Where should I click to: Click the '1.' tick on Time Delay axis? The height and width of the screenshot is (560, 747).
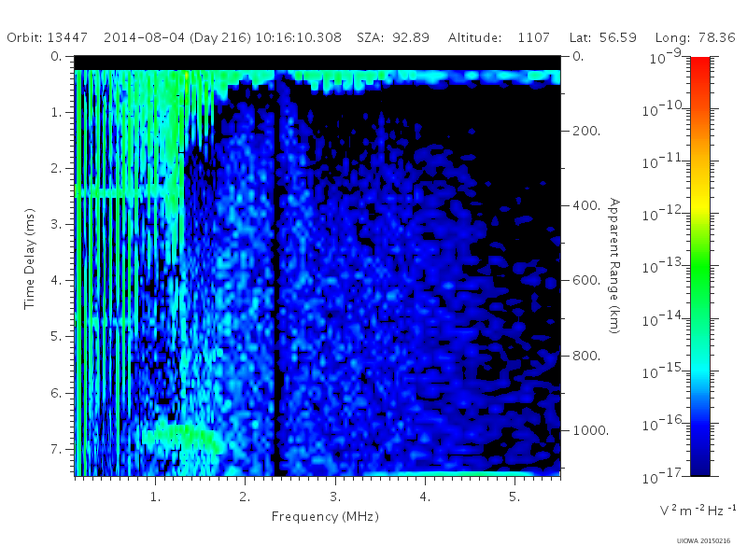click(56, 112)
